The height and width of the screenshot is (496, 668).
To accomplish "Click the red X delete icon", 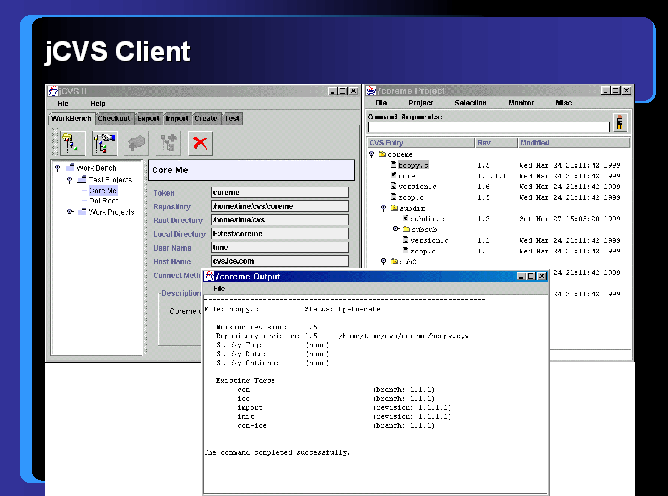I will [199, 142].
